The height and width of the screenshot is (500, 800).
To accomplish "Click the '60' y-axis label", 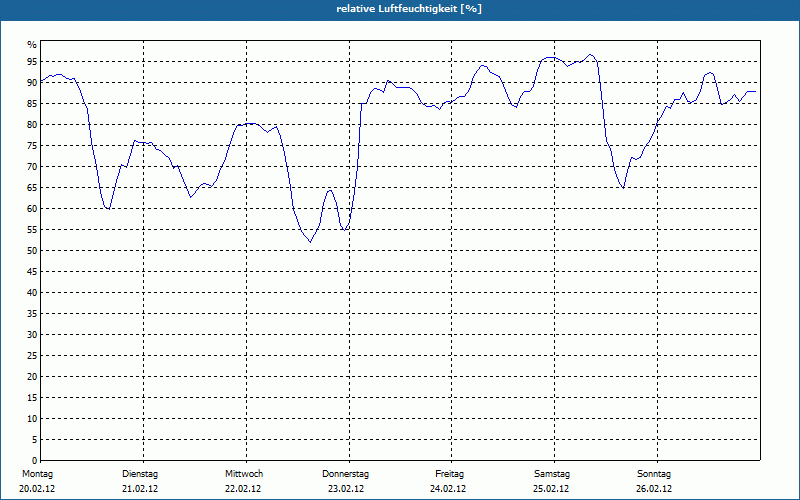I will (x=32, y=209).
